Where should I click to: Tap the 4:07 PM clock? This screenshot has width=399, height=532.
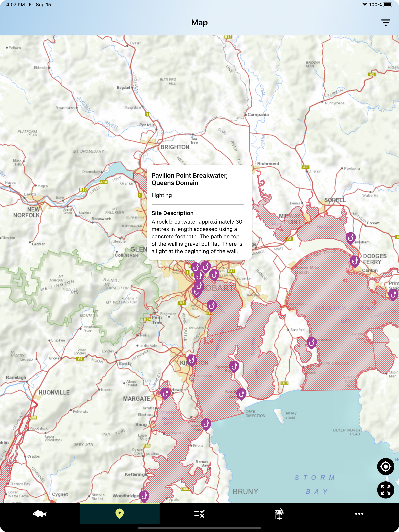16,5
